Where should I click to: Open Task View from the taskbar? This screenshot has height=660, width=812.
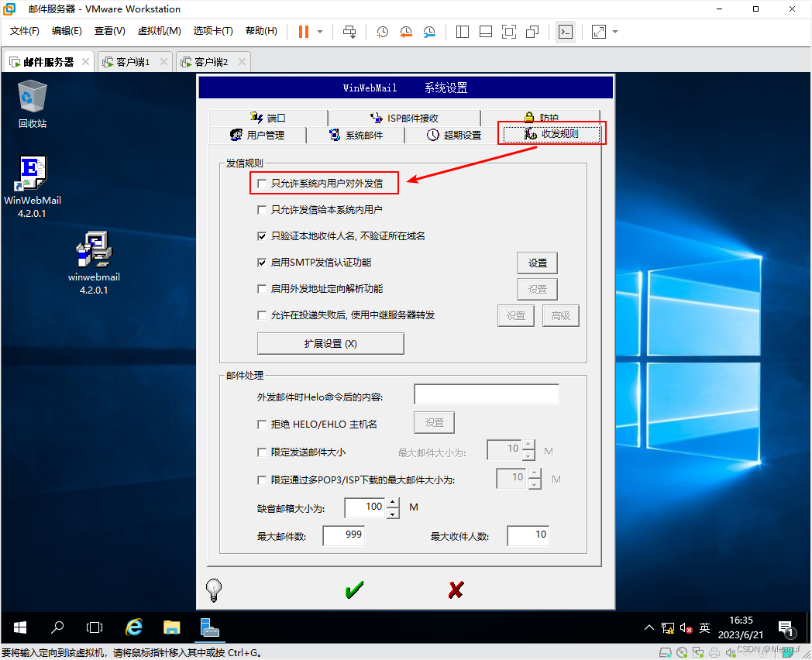click(95, 627)
